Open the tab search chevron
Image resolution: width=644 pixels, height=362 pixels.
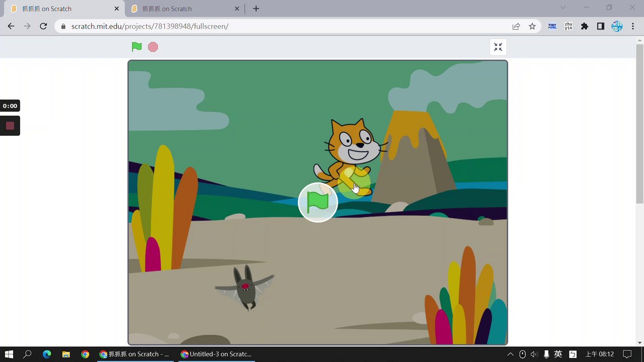point(563,8)
